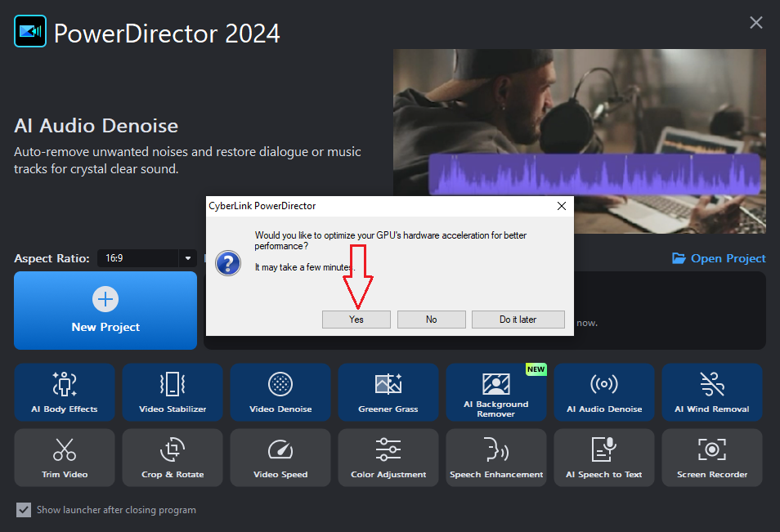Open Color Adjustment tool
This screenshot has width=780, height=532.
[x=388, y=458]
